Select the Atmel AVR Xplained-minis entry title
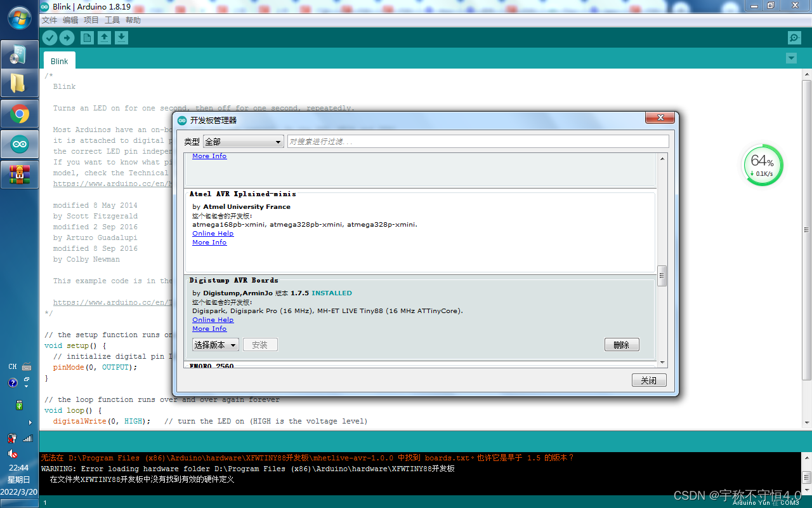Viewport: 812px width, 508px height. (x=242, y=194)
